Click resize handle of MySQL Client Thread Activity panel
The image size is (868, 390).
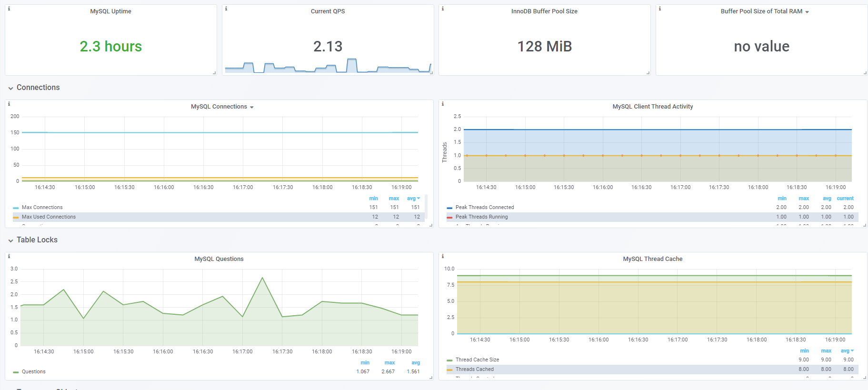pyautogui.click(x=865, y=225)
